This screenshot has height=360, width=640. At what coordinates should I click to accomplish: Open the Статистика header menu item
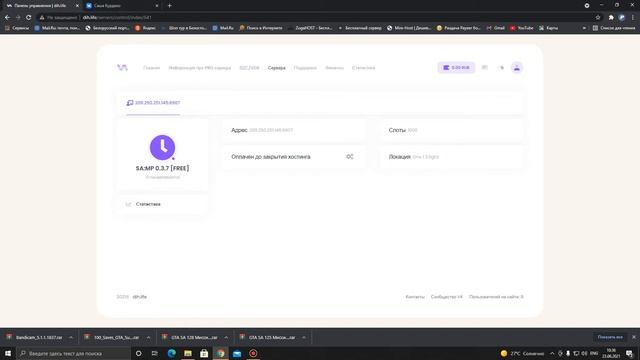coord(364,68)
